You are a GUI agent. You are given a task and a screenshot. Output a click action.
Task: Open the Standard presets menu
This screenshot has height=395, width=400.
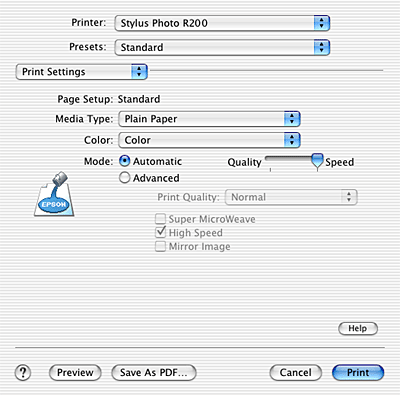(x=222, y=47)
